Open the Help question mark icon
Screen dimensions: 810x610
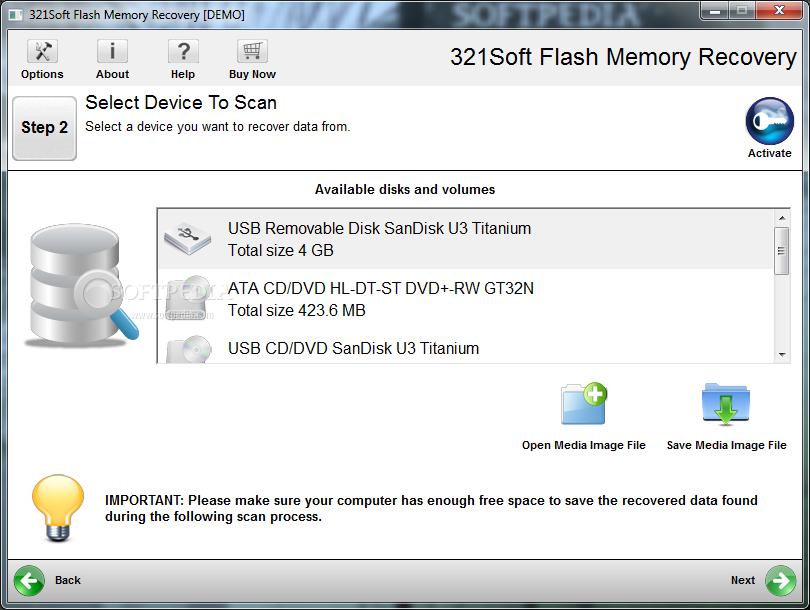(x=183, y=51)
